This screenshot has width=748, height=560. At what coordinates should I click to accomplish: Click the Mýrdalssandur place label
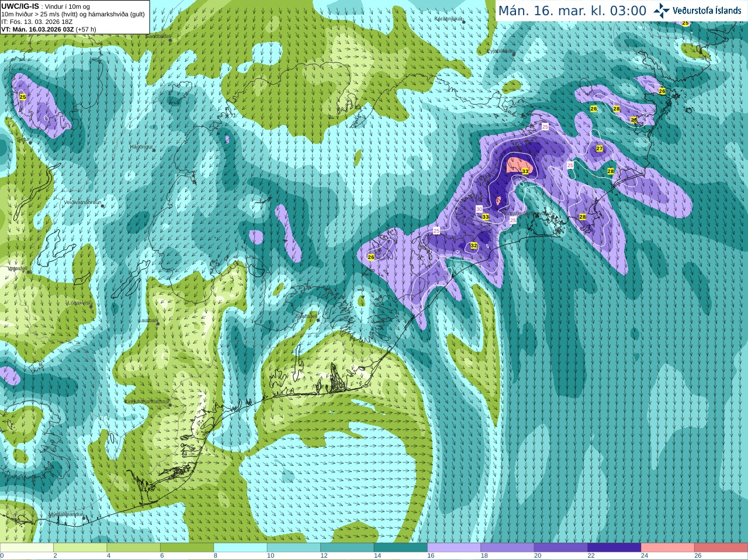point(65,514)
